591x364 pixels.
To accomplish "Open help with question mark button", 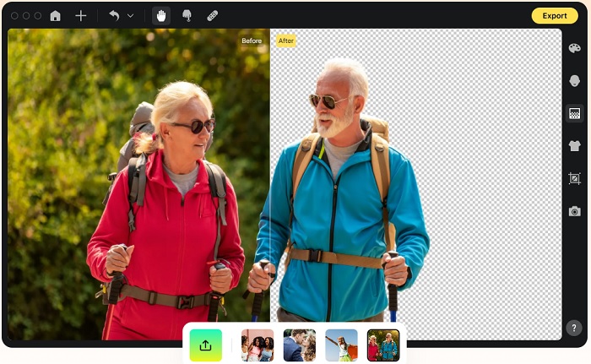I will click(573, 328).
